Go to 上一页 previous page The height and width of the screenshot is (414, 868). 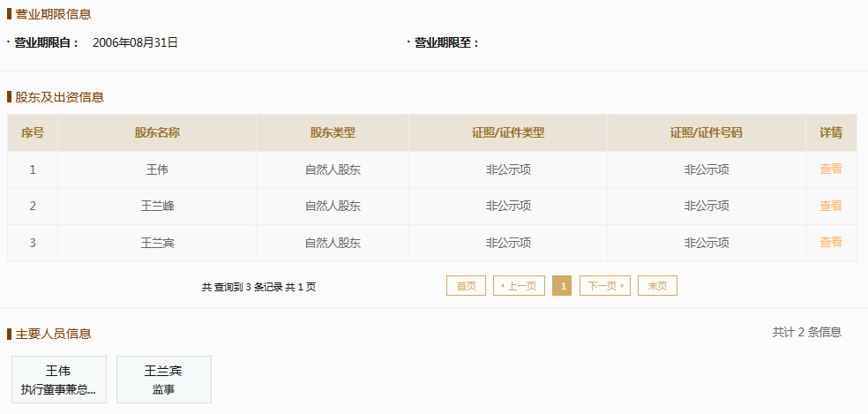coord(520,286)
